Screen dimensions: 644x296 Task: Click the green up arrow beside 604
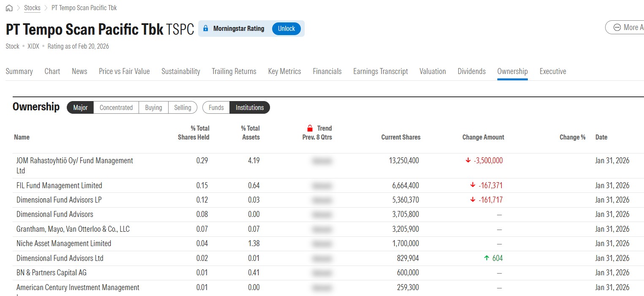[x=486, y=258]
